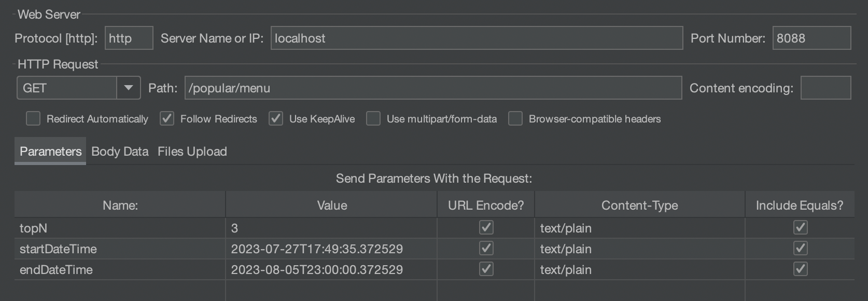The width and height of the screenshot is (868, 301).
Task: Click the Content encoding field
Action: pos(825,88)
